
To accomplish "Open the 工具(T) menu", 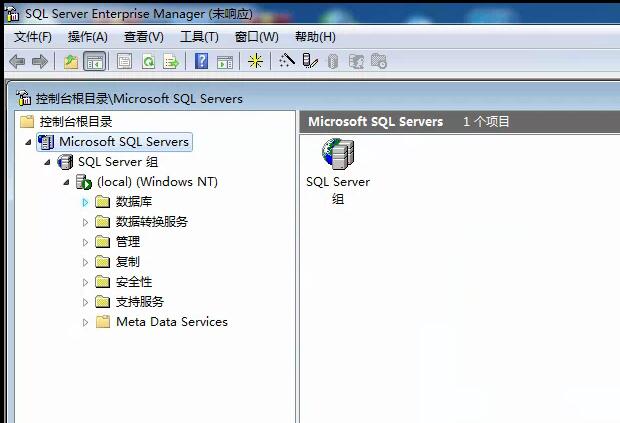I will pos(199,37).
